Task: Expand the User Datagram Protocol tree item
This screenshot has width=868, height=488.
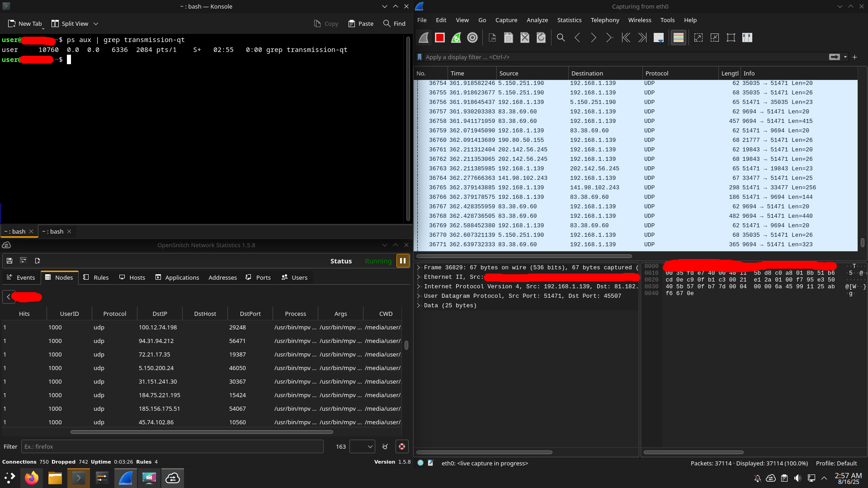Action: (419, 296)
